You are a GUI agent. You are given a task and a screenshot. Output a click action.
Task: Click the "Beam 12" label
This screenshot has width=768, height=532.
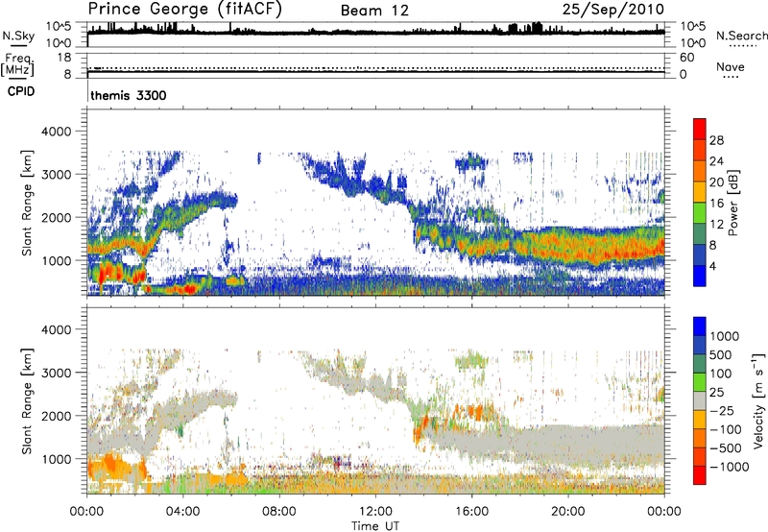pos(374,11)
